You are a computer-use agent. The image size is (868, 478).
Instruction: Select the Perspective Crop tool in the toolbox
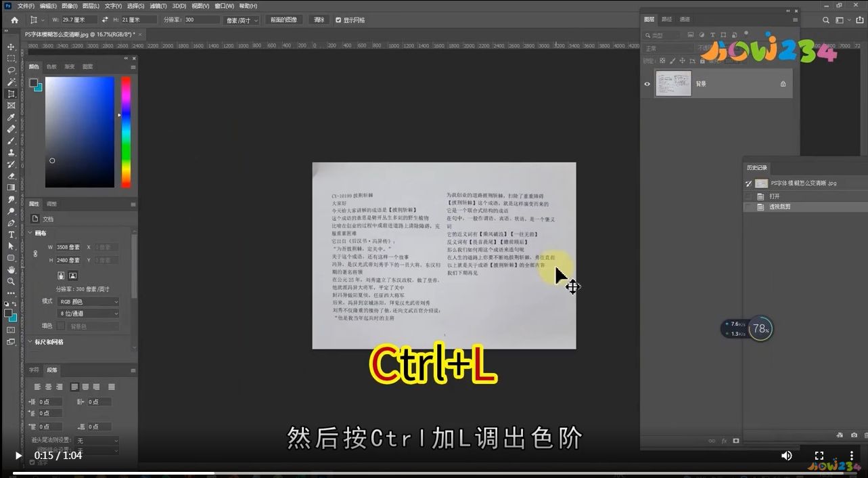click(x=11, y=94)
